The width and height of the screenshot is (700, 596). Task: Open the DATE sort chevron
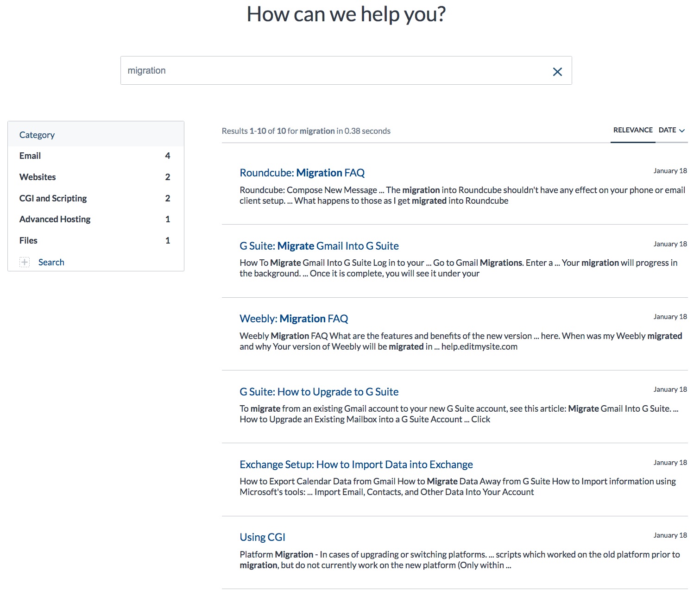click(682, 131)
